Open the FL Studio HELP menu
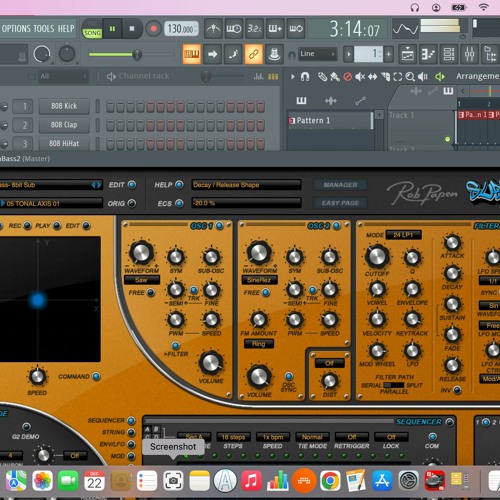This screenshot has height=500, width=500. coord(66,29)
